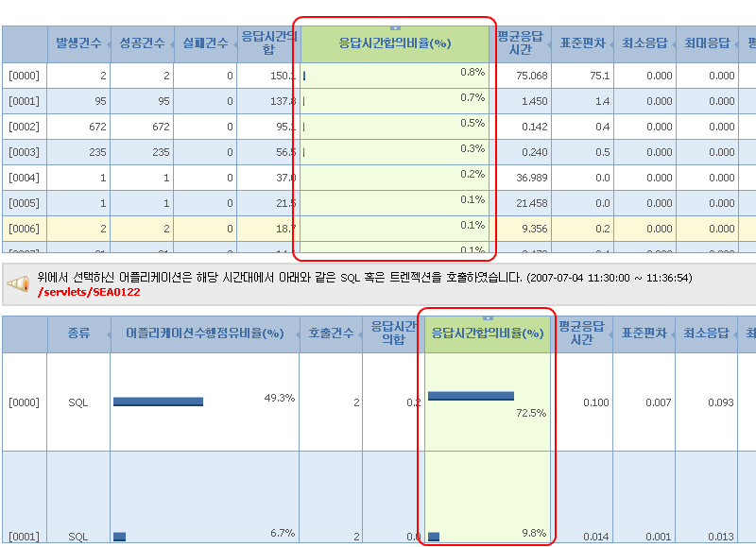Open the /servlets/SEA0122 link

(89, 292)
